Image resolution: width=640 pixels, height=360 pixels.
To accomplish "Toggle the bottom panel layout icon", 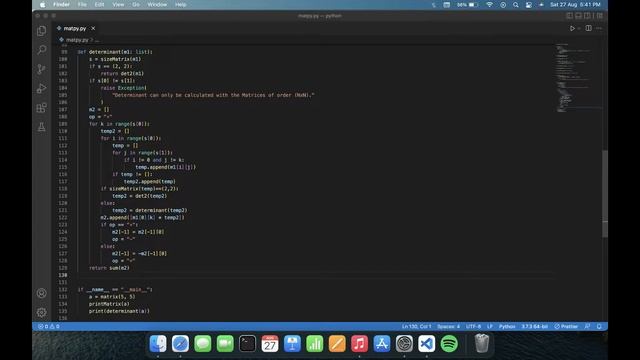I will click(578, 16).
